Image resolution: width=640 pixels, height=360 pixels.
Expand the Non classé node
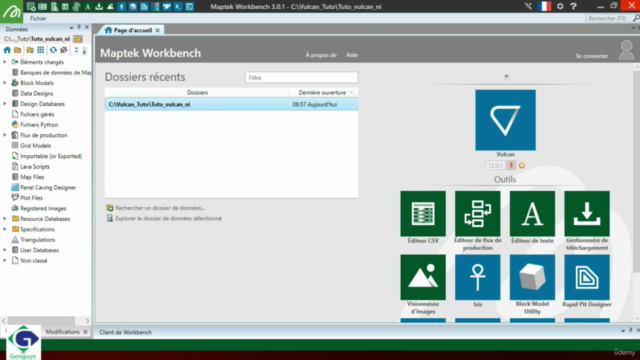point(5,260)
